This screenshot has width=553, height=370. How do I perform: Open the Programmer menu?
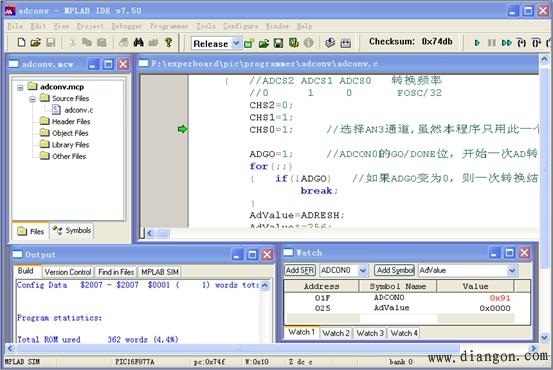(169, 26)
